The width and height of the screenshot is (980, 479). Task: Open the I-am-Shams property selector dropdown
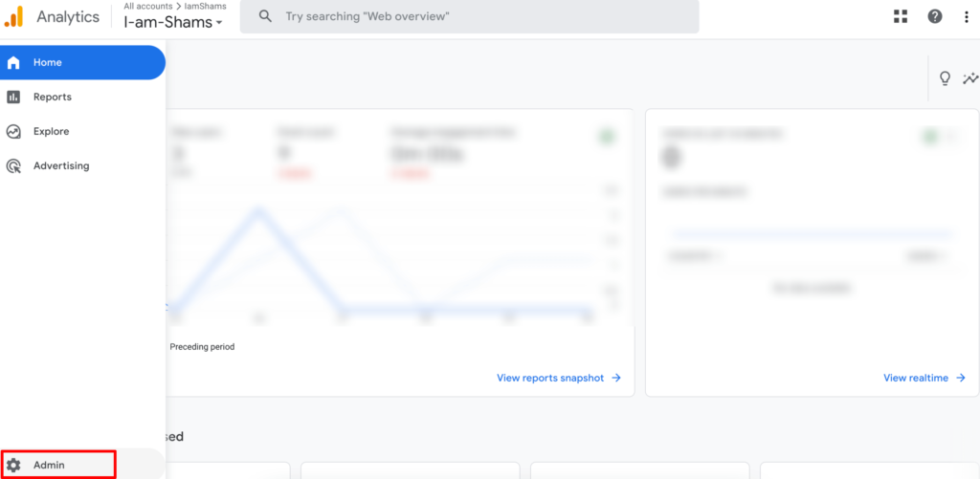173,22
